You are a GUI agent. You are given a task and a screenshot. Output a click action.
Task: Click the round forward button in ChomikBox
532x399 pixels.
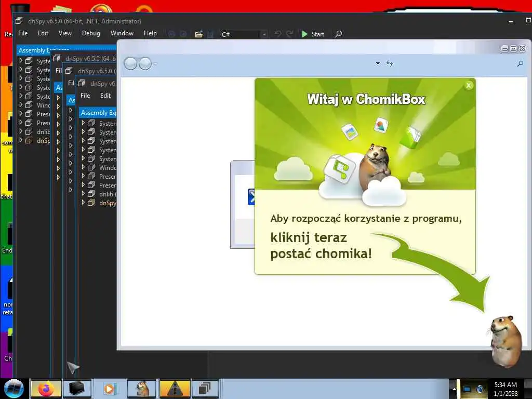pos(145,63)
